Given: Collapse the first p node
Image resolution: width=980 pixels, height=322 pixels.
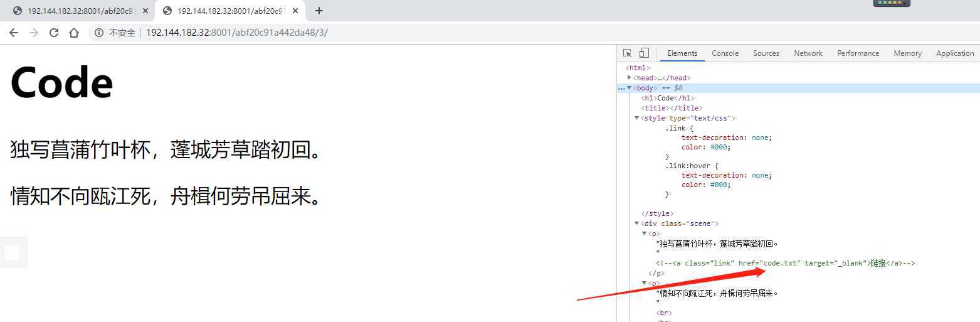Looking at the screenshot, I should pyautogui.click(x=644, y=233).
